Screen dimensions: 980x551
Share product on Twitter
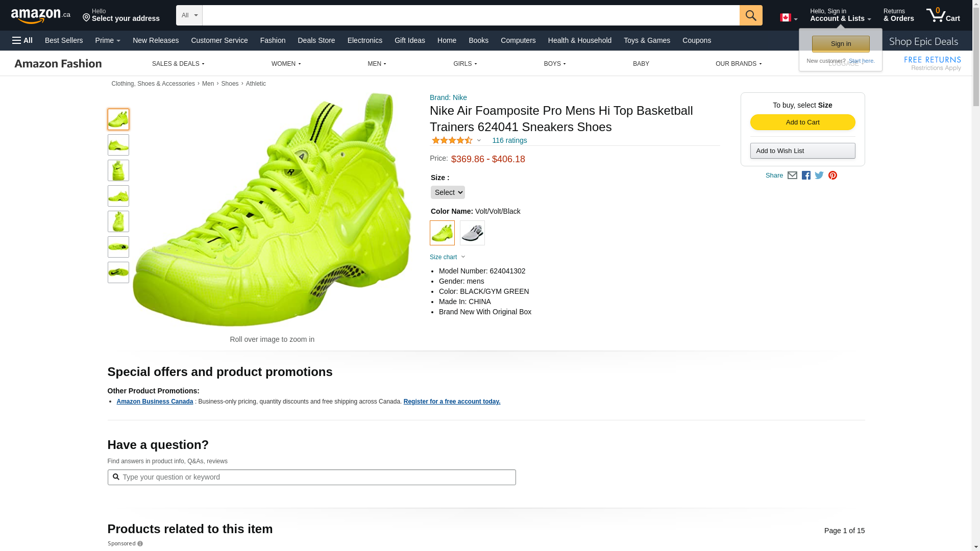pos(819,176)
